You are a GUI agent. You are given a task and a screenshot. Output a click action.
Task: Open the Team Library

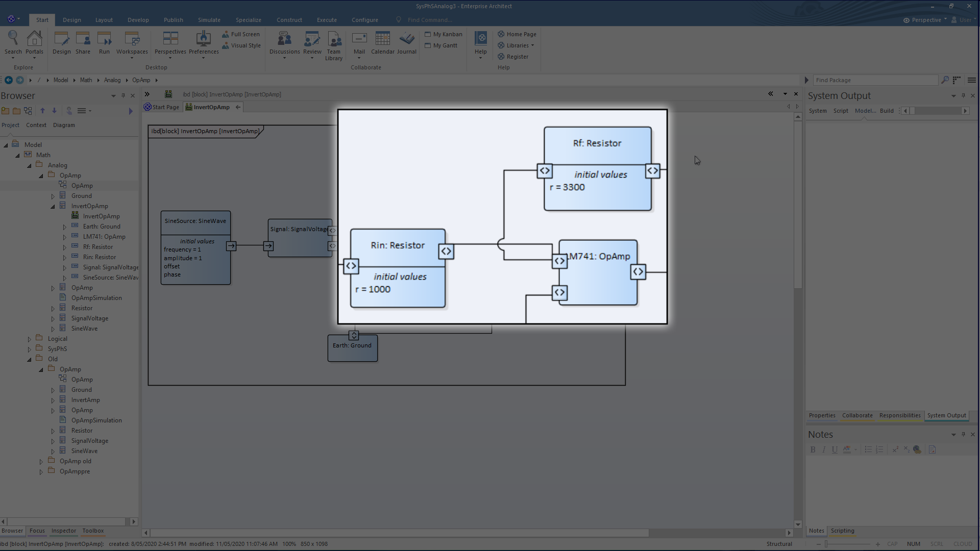(334, 45)
